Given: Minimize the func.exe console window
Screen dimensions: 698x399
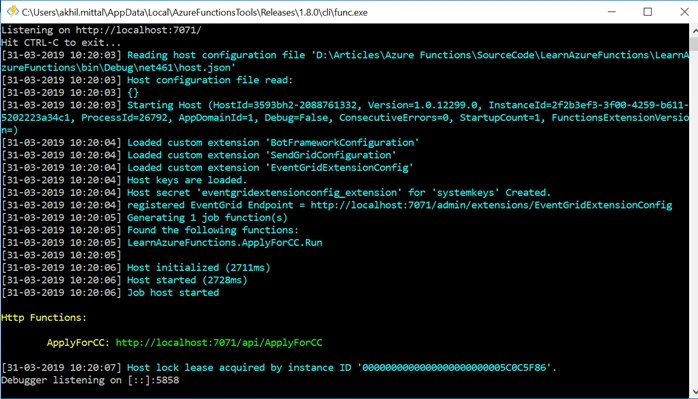Looking at the screenshot, I should pyautogui.click(x=611, y=12).
